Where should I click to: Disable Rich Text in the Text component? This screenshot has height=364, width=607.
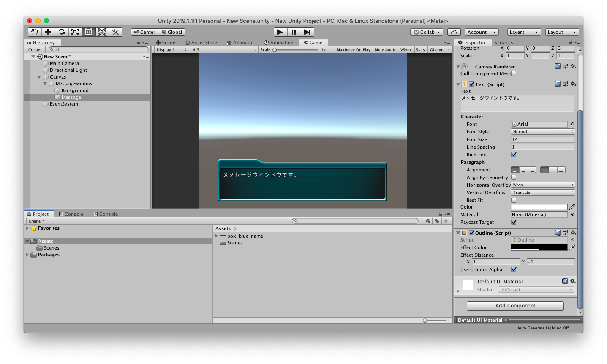(x=514, y=154)
